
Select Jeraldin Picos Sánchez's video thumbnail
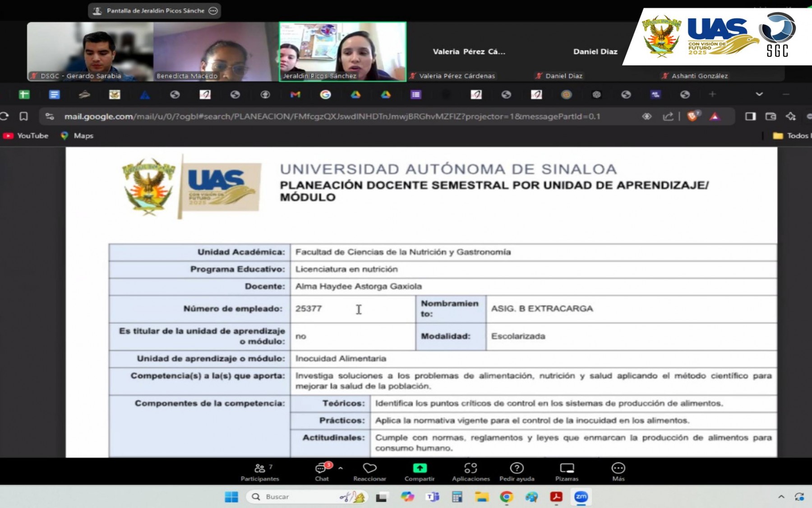pyautogui.click(x=342, y=51)
